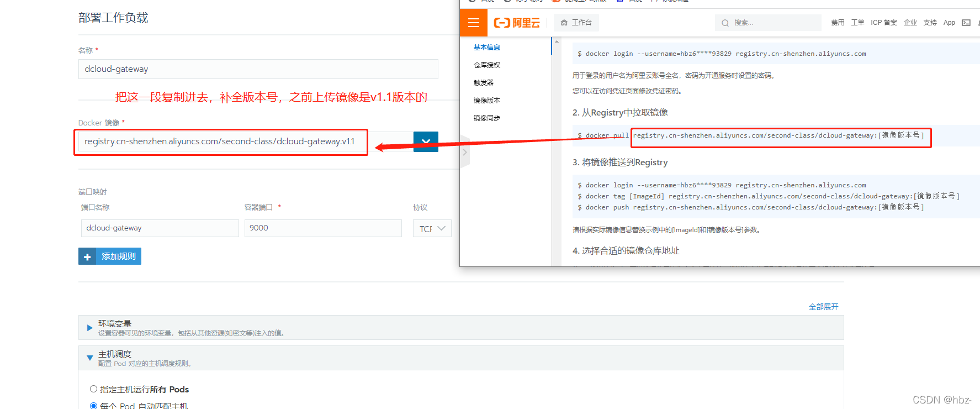Viewport: 980px width, 409px height.
Task: Open the Aliyun hamburger menu
Action: (x=474, y=23)
